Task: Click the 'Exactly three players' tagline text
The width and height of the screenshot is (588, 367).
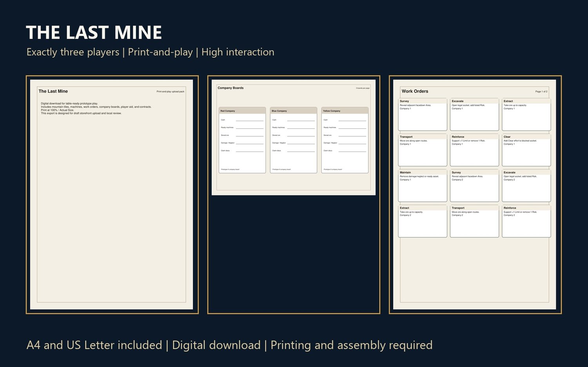Action: tap(73, 52)
